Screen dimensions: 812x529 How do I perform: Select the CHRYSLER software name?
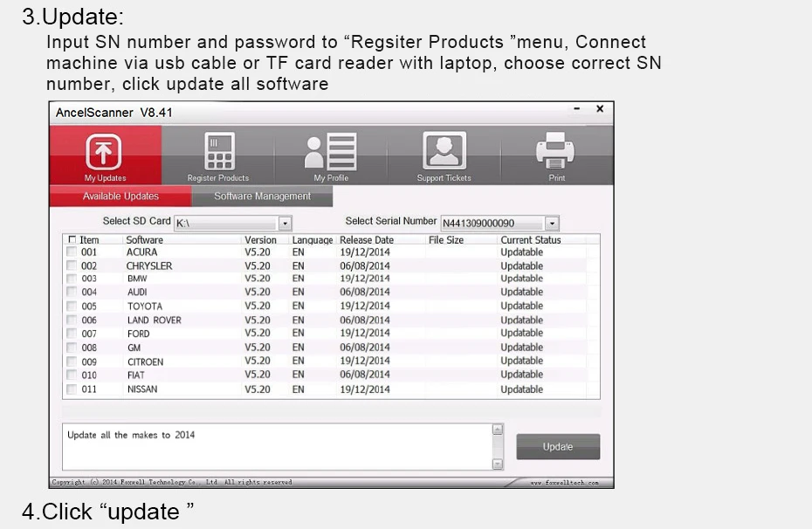(149, 265)
